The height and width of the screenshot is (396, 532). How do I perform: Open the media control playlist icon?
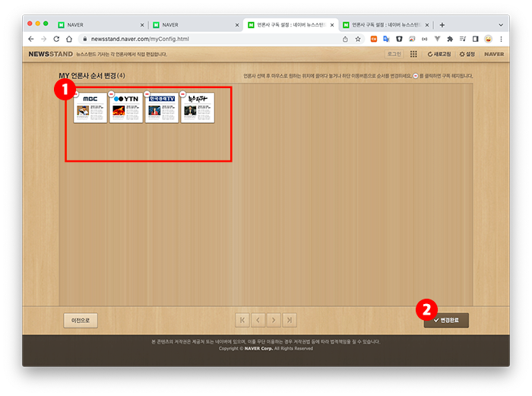(x=463, y=39)
